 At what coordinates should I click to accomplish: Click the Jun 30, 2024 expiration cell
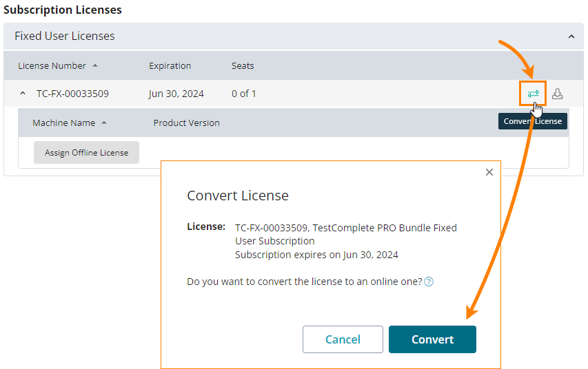coord(176,94)
